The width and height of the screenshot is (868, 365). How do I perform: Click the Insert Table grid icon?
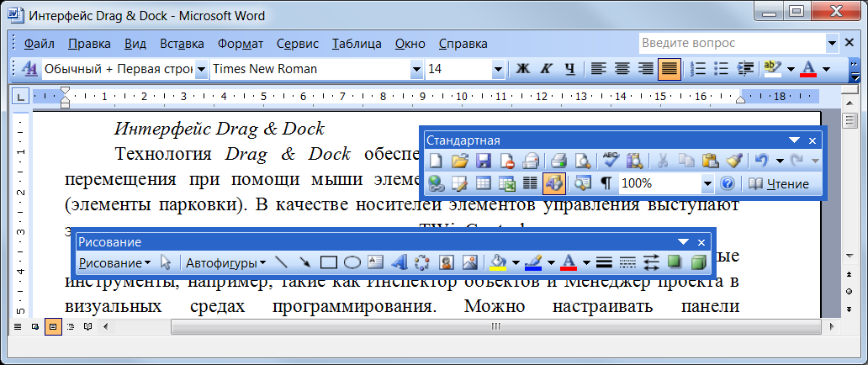click(484, 183)
